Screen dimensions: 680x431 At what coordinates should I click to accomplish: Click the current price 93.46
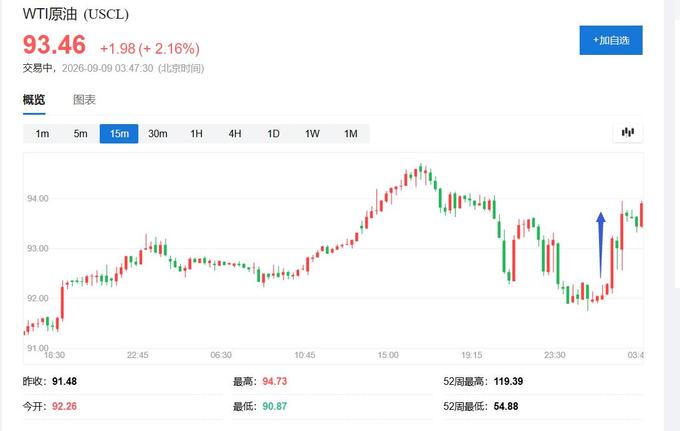click(54, 45)
